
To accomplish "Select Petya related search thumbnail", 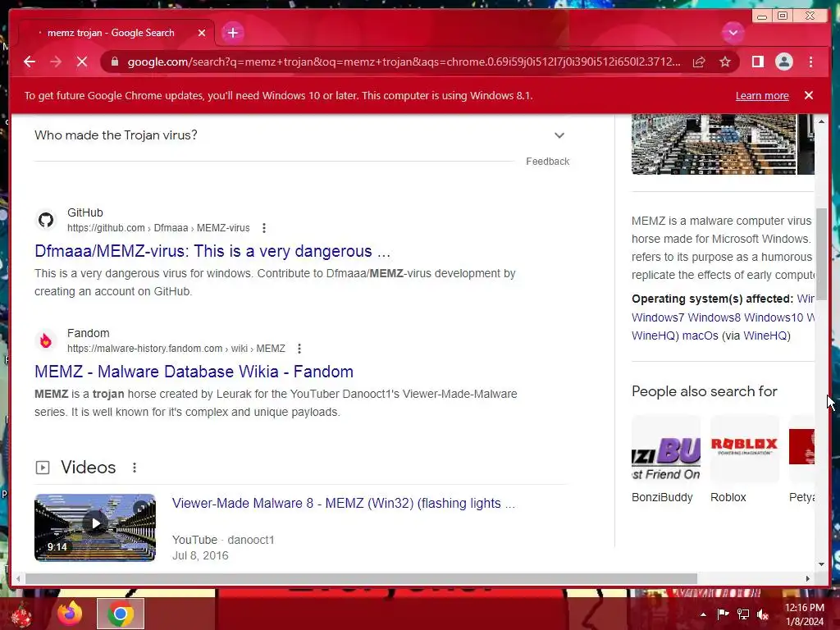I will click(801, 449).
